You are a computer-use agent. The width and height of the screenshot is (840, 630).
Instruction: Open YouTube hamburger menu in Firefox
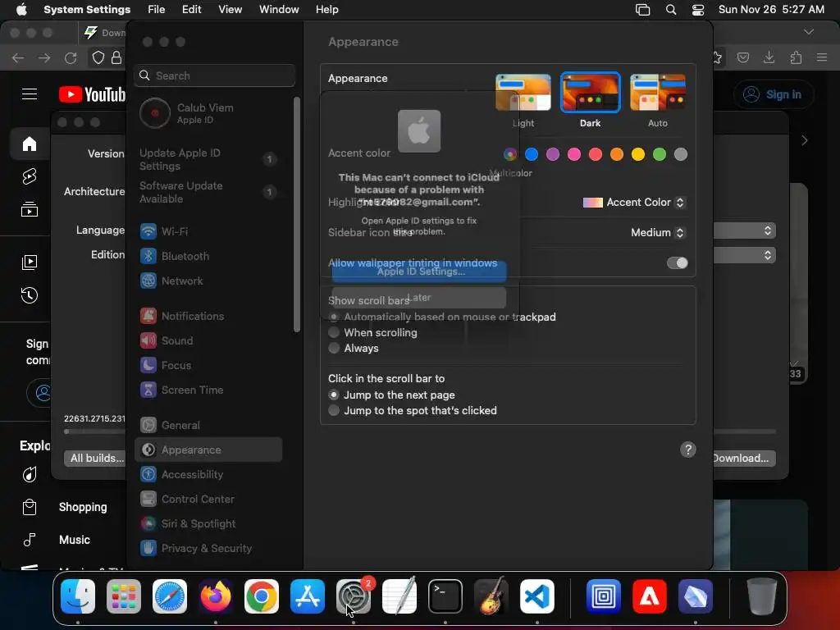pos(30,94)
